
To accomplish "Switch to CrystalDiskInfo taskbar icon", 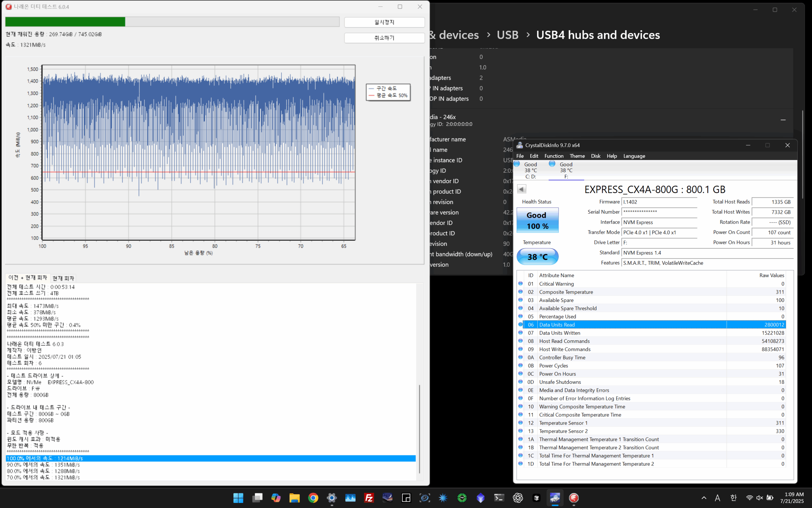I will (555, 498).
